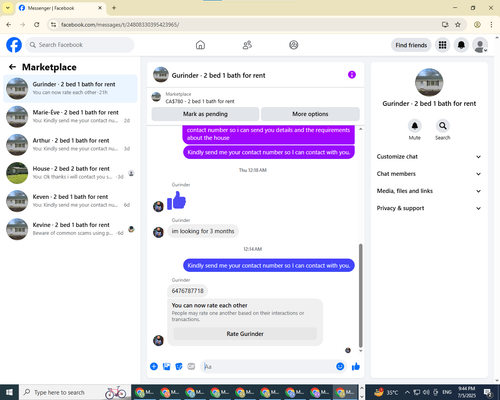The height and width of the screenshot is (400, 500).
Task: Click the Search Facebook field
Action: tap(80, 45)
